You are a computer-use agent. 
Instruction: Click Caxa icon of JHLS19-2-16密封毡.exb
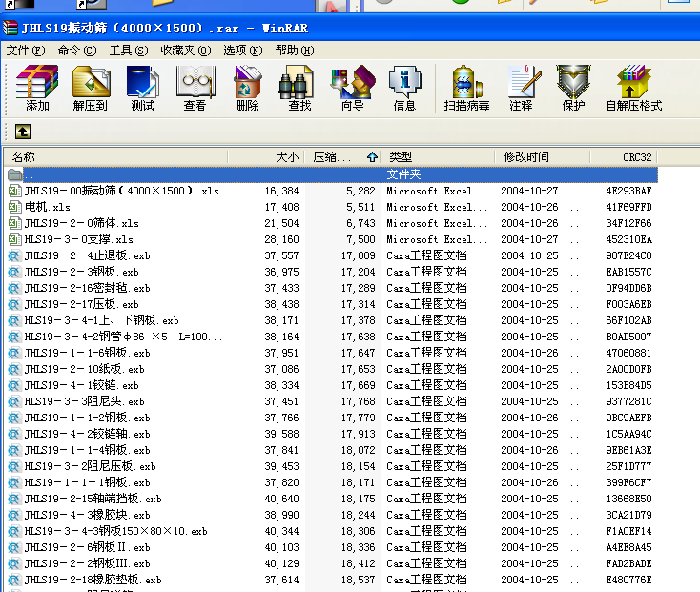pos(14,288)
